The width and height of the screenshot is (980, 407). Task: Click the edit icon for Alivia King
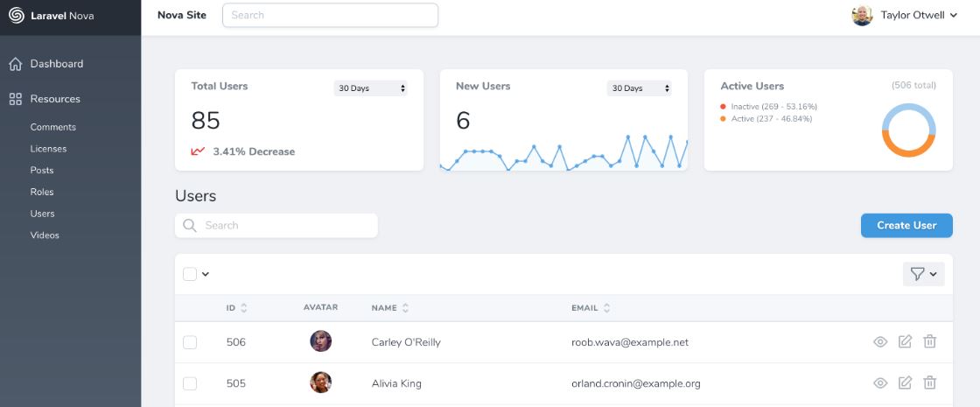(x=905, y=382)
